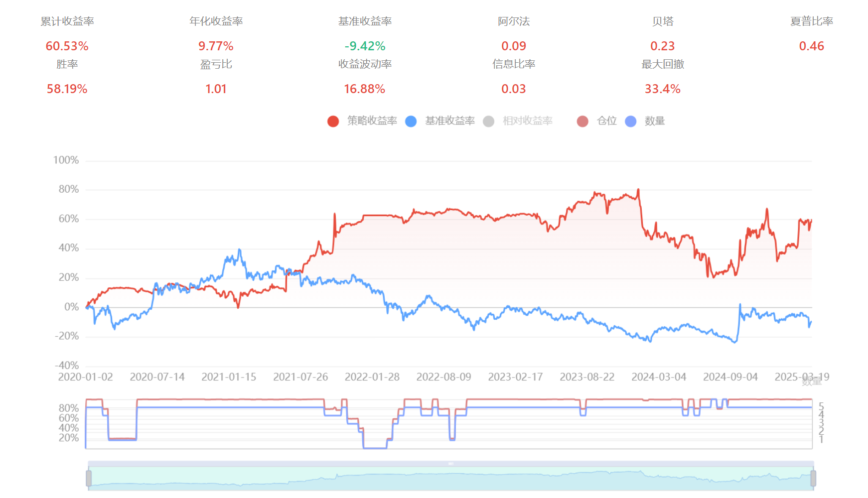Click the pink 仓位 legend circle
Screen dimensions: 868x498
pyautogui.click(x=582, y=122)
